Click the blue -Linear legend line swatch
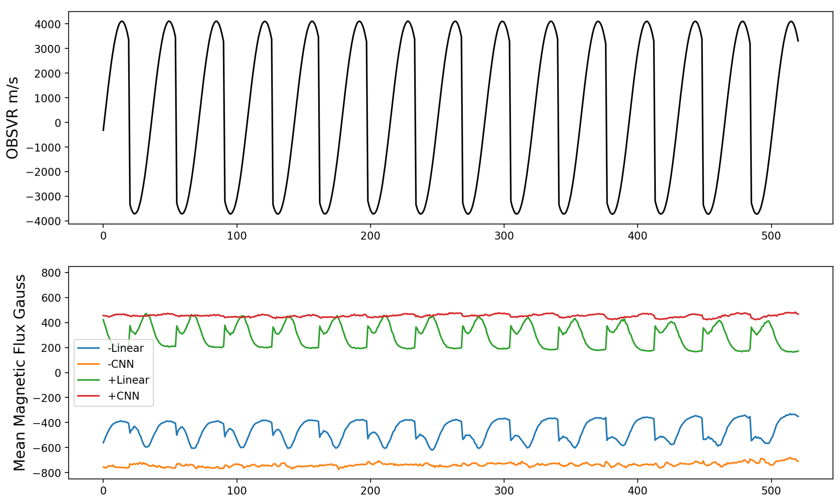 (88, 348)
